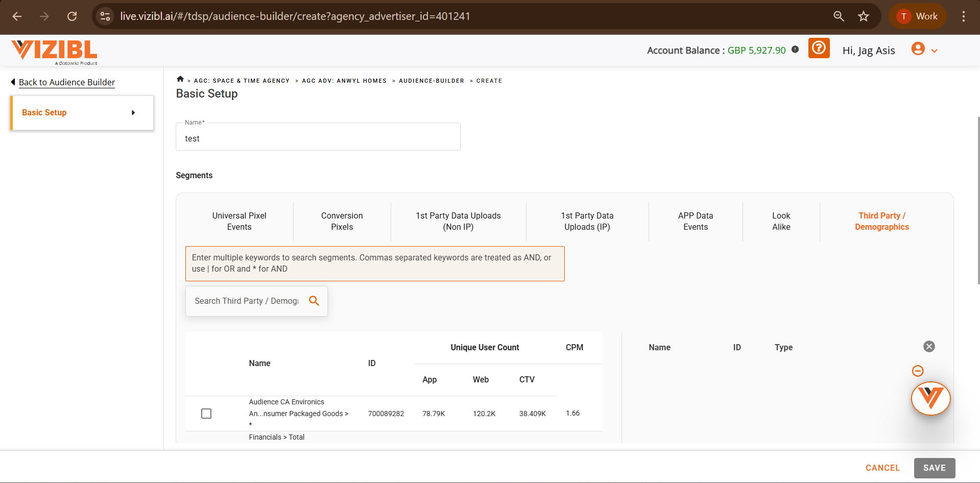
Task: Reload the page in the browser
Action: pos(72,16)
